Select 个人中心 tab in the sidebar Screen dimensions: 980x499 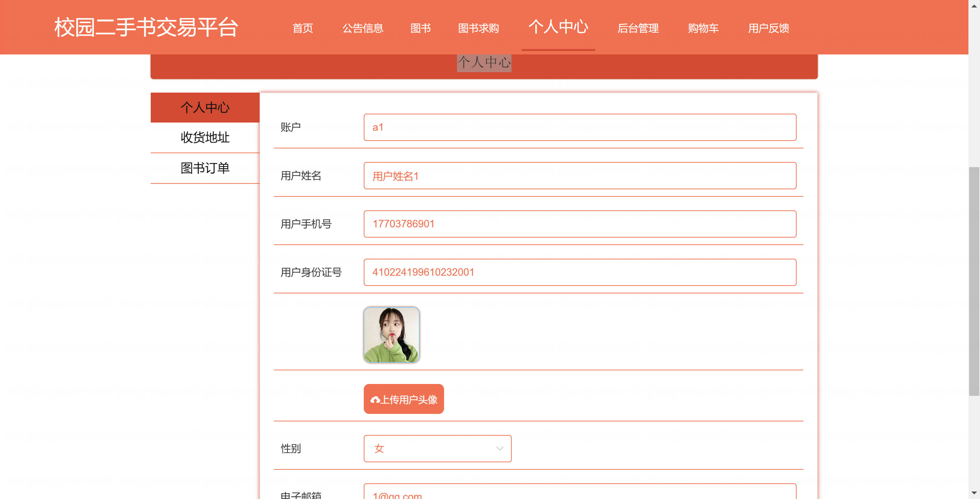205,107
